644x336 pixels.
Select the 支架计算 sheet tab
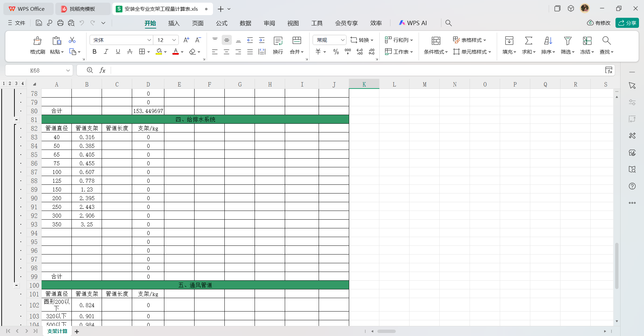[x=57, y=331]
